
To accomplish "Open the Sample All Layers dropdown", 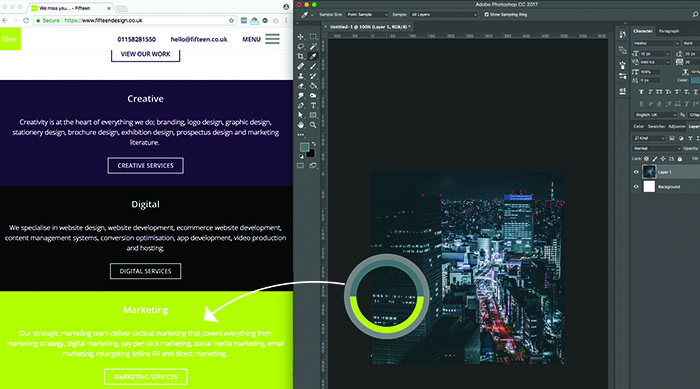I will 444,14.
